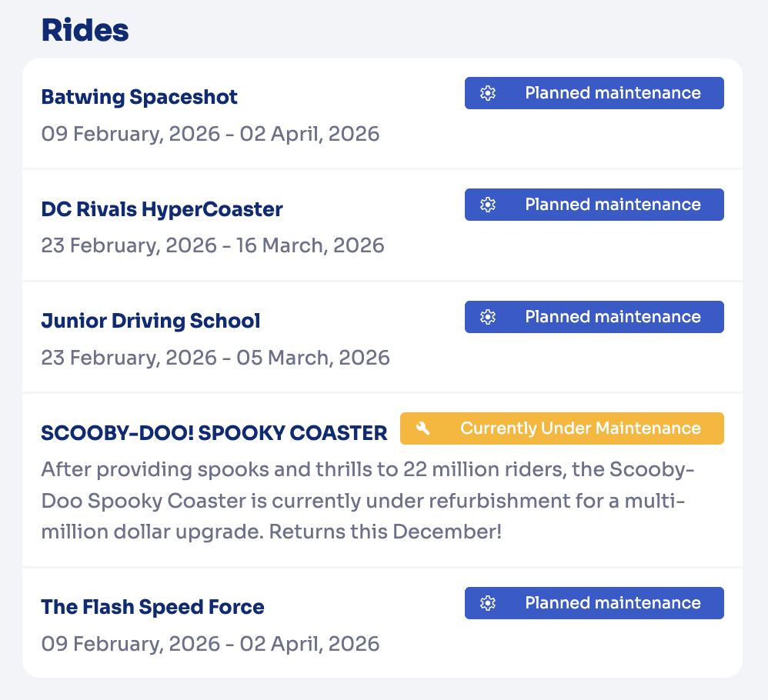Select Batwing Spaceshot Planned maintenance badge
This screenshot has width=768, height=700.
594,93
